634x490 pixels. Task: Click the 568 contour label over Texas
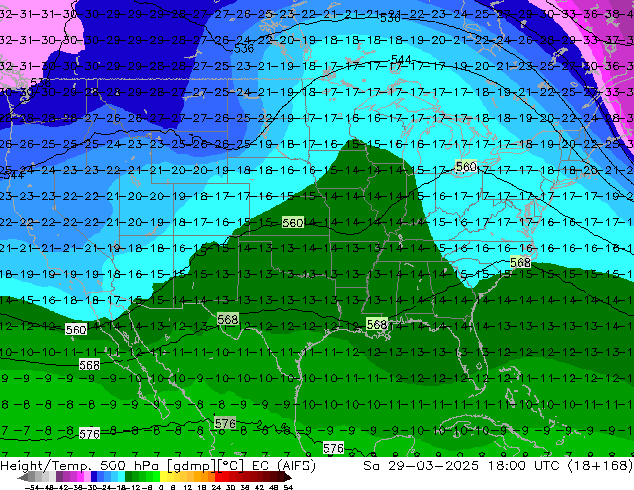pos(228,319)
